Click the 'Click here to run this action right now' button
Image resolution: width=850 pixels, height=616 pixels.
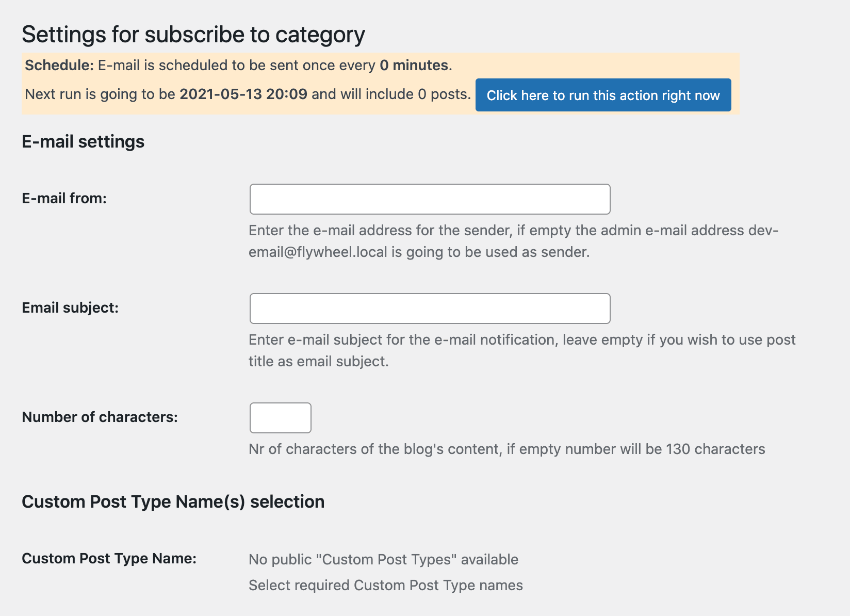[603, 95]
